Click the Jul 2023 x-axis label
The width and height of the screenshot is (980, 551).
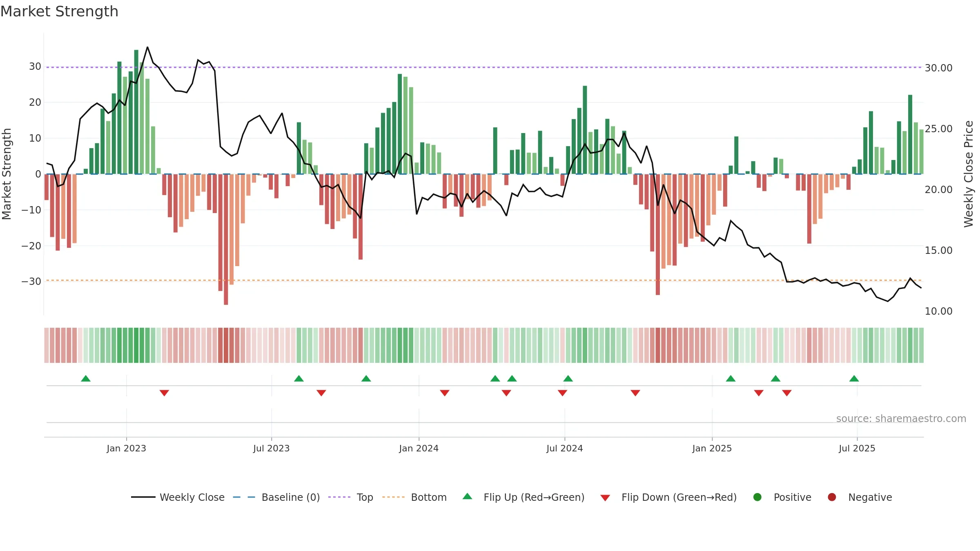(271, 448)
